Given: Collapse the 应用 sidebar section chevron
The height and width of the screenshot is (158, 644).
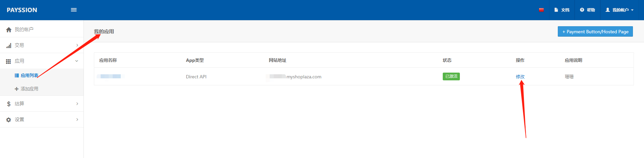Looking at the screenshot, I should click(x=77, y=61).
